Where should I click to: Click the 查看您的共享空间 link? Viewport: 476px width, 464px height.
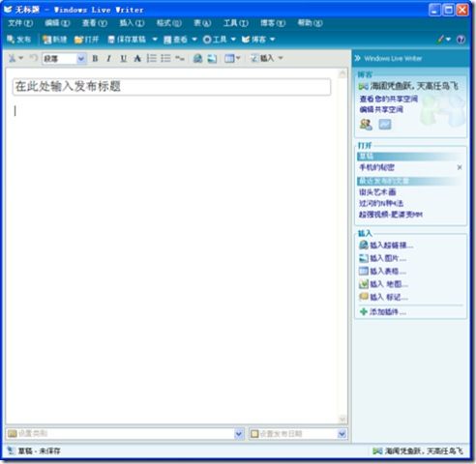(389, 99)
